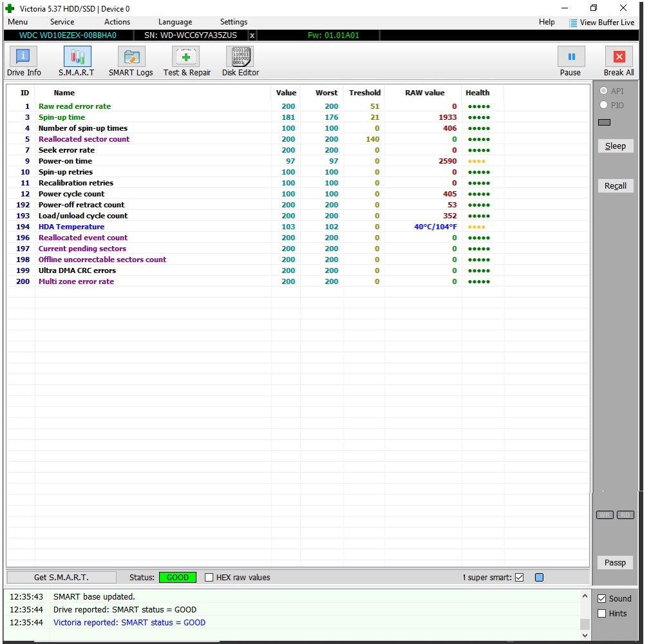This screenshot has height=644, width=651.
Task: Click the Pause icon button
Action: (x=571, y=57)
